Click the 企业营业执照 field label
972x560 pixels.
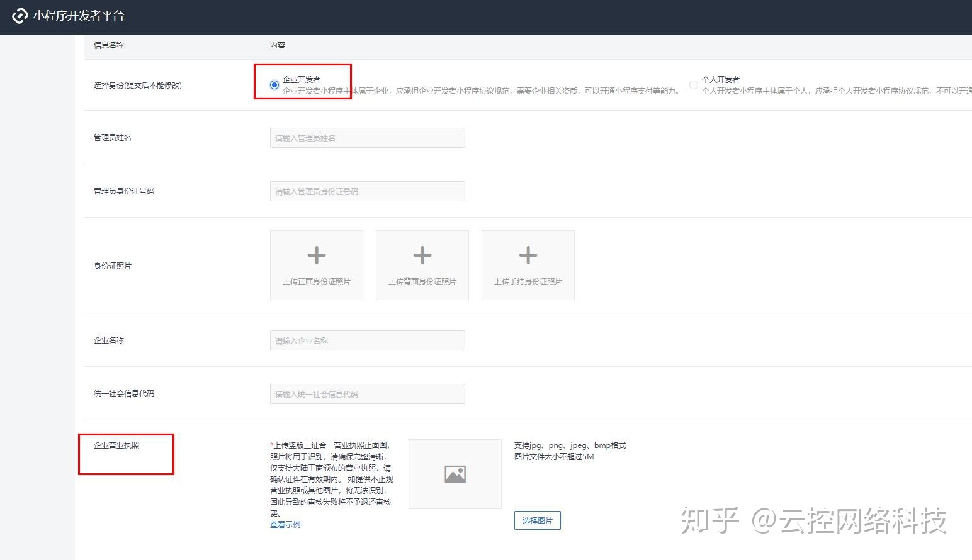(116, 445)
